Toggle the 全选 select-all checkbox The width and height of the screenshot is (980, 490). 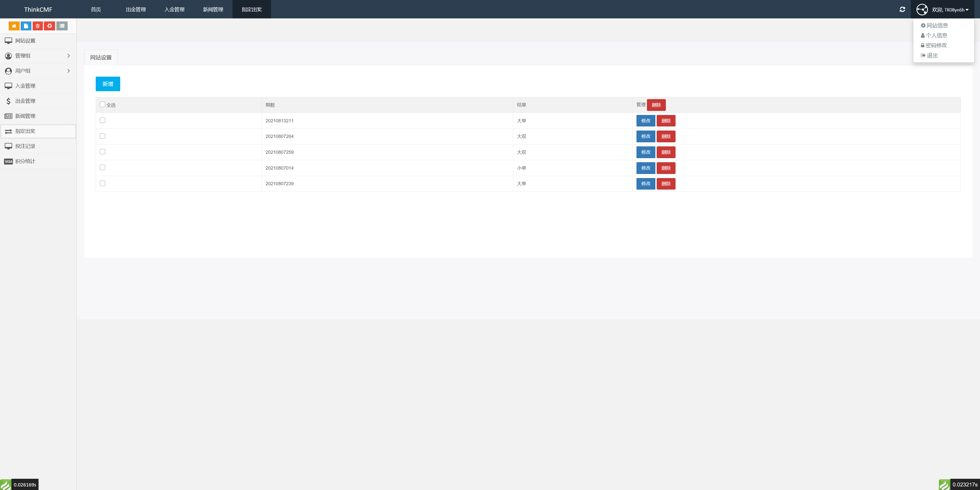(102, 104)
